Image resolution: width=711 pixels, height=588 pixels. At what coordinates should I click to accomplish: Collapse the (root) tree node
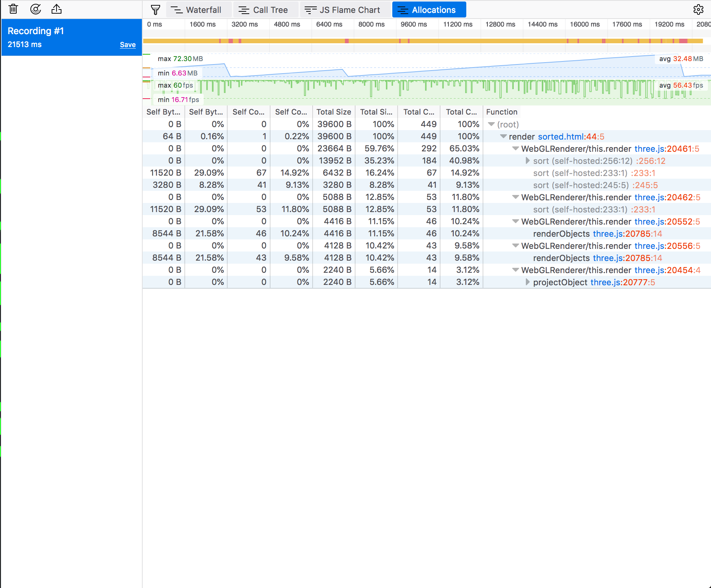coord(491,124)
